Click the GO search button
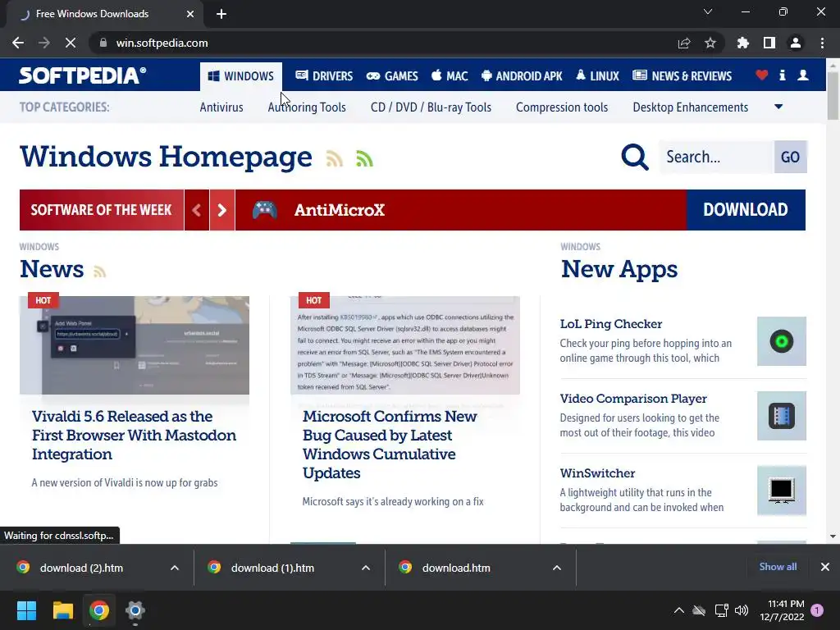Image resolution: width=840 pixels, height=630 pixels. [x=790, y=157]
